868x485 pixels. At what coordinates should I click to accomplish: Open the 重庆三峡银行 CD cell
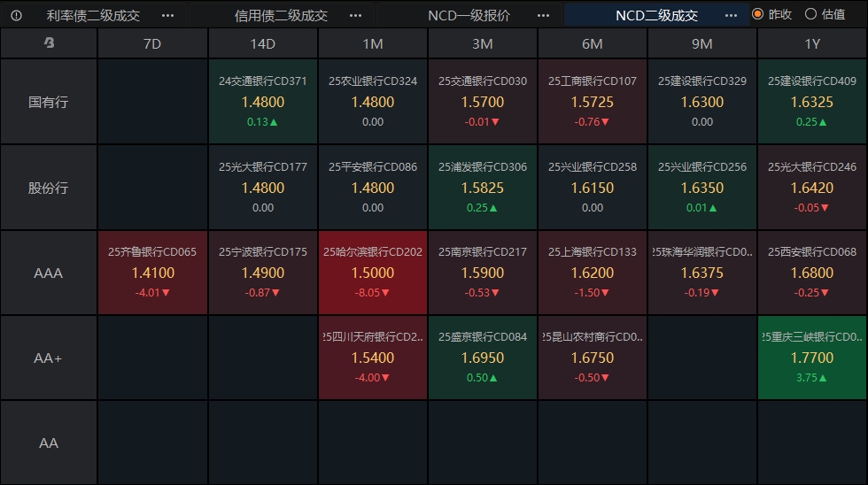[812, 358]
